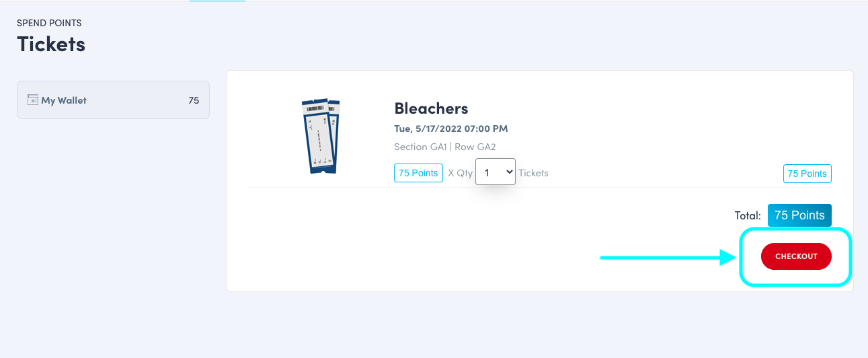Click the barcode at top of ticket image
Viewport: 868px width, 358px height.
point(315,108)
